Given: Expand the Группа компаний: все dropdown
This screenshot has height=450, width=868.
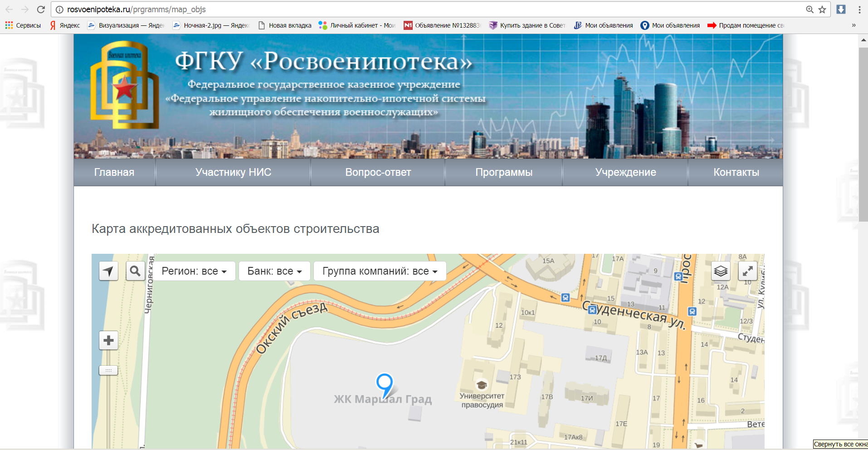Looking at the screenshot, I should 380,271.
